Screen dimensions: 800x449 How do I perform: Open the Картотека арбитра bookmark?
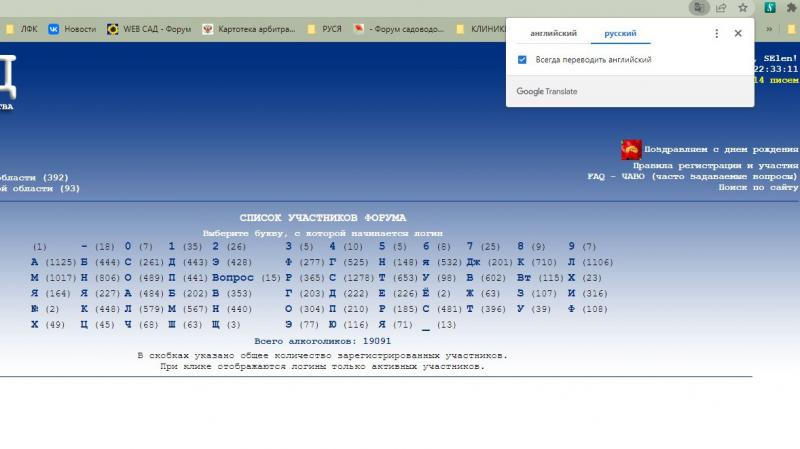(250, 29)
